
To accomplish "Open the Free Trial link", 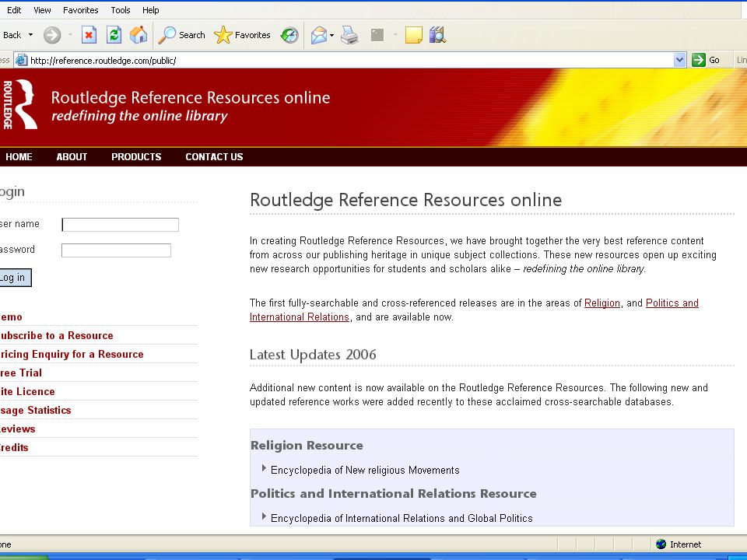I will (21, 373).
